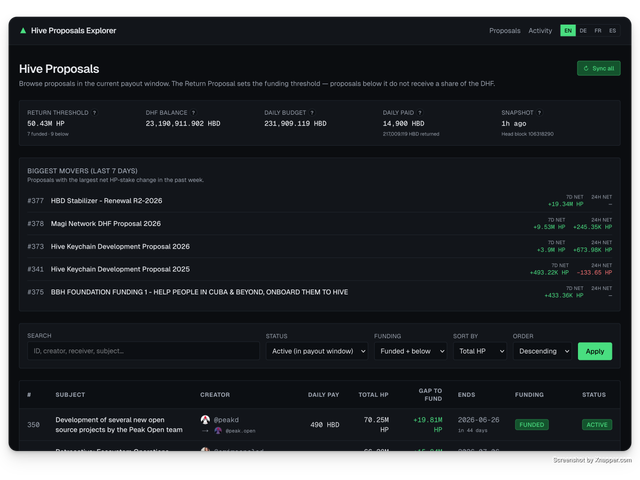640x480 pixels.
Task: Click the +19.34M HP 7D net value
Action: (x=565, y=204)
